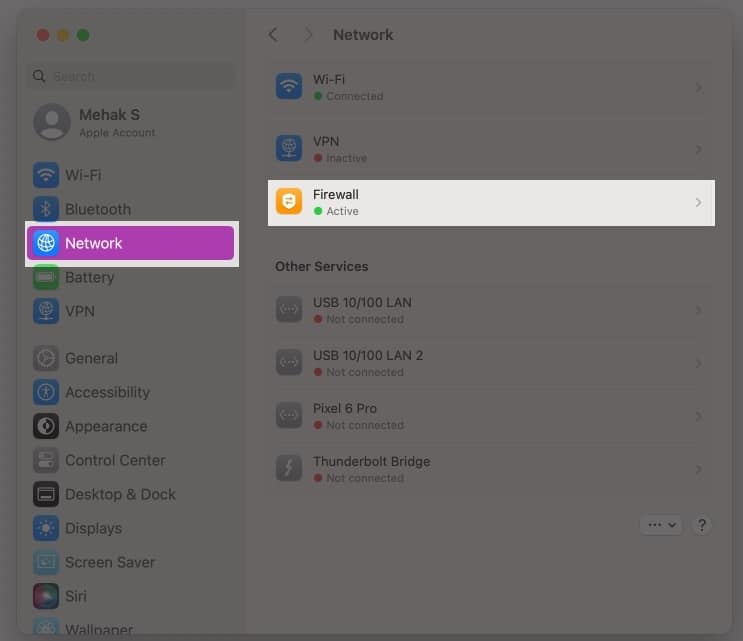Select Network label in the sidebar
This screenshot has height=641, width=743.
94,244
